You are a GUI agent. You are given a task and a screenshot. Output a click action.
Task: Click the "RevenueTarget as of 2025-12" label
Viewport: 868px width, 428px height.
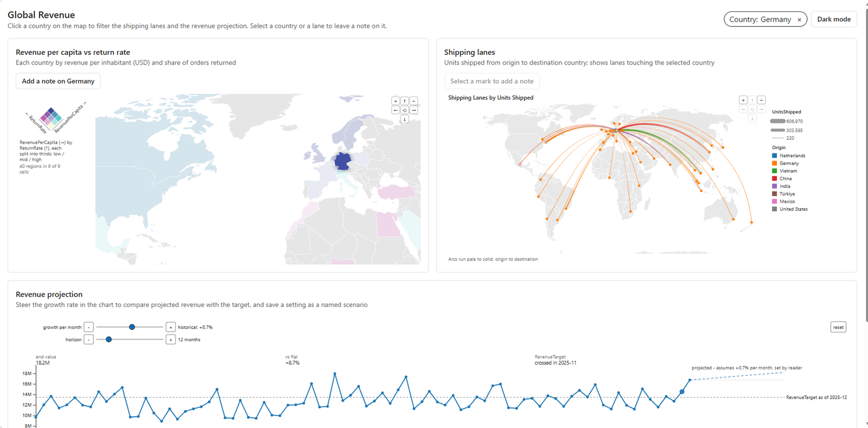click(x=816, y=398)
